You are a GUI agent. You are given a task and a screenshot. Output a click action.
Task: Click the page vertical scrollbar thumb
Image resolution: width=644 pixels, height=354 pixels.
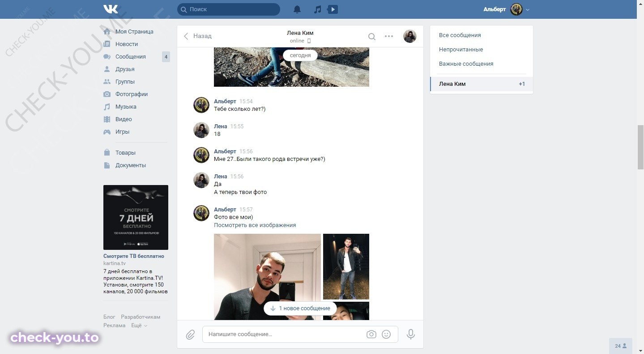coord(640,147)
